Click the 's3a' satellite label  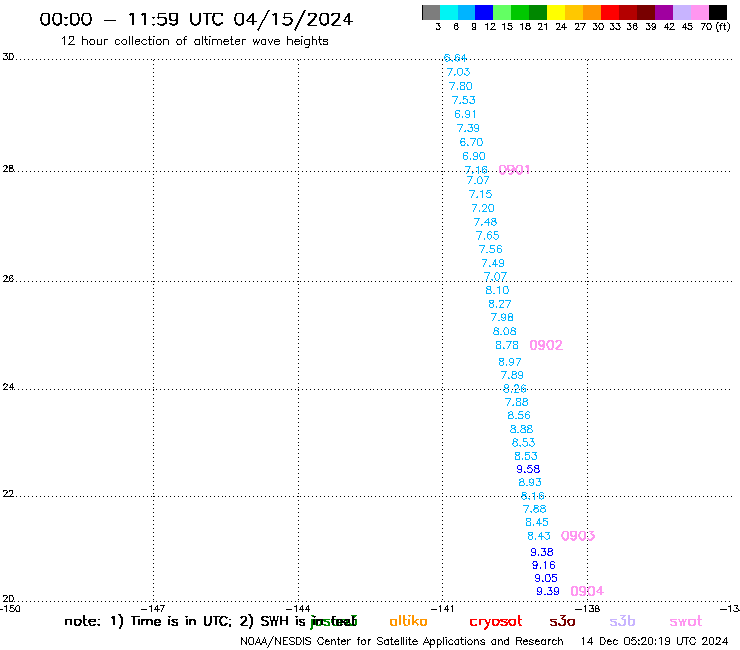[562, 621]
